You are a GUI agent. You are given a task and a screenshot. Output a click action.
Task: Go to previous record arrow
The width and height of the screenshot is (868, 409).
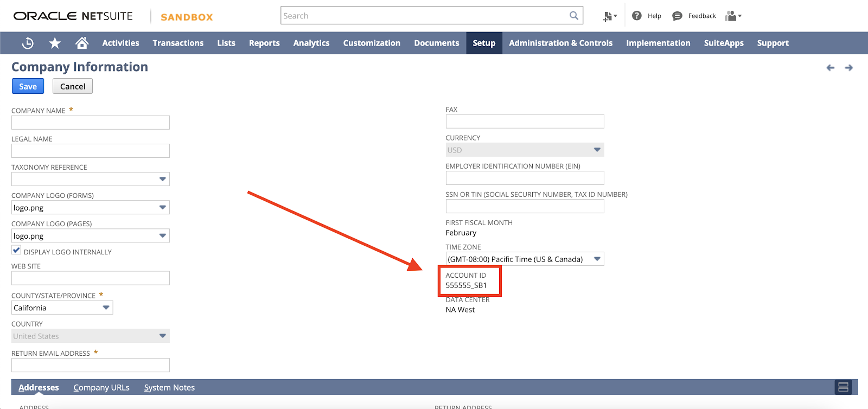click(x=830, y=68)
